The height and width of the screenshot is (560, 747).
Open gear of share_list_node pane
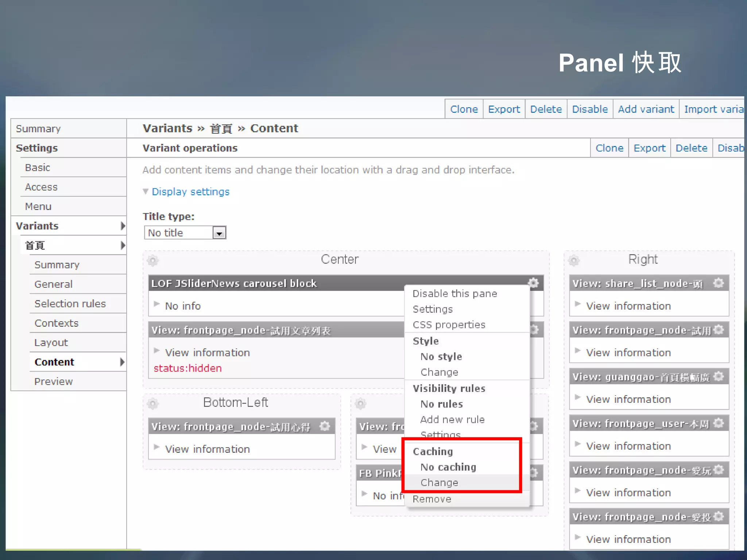coord(719,283)
